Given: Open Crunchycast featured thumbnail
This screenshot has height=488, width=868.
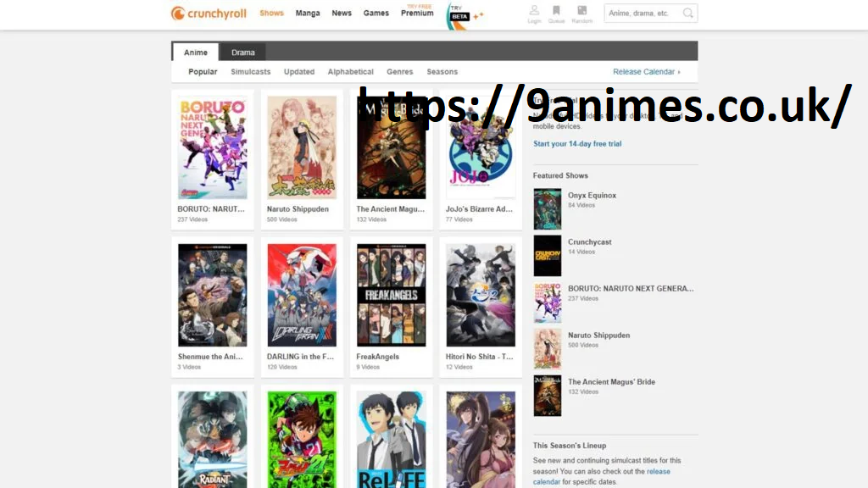Looking at the screenshot, I should [548, 256].
